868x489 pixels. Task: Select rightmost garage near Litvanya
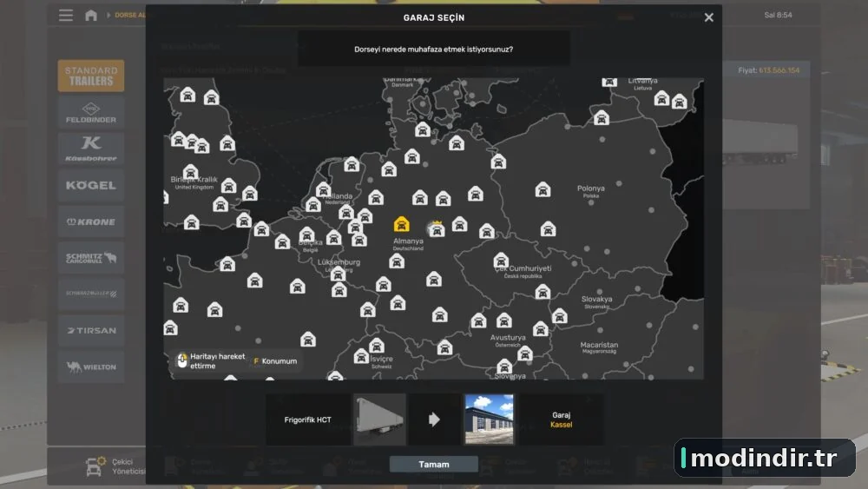point(680,102)
